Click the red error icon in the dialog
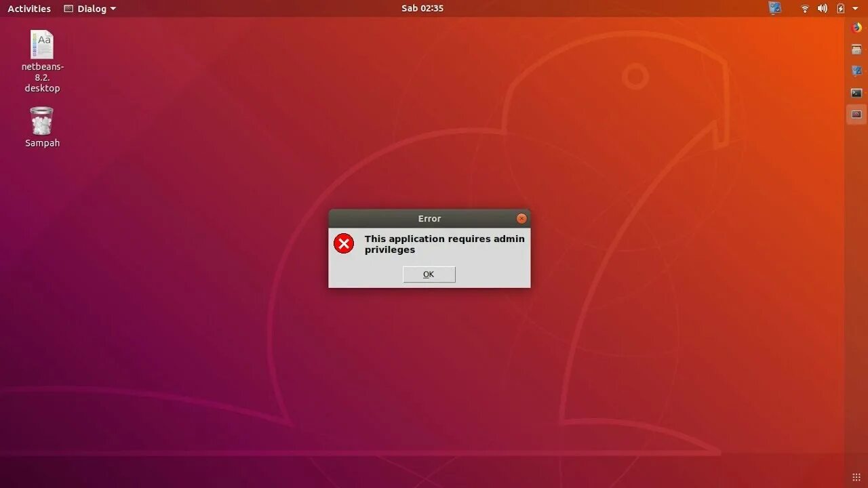 pyautogui.click(x=344, y=243)
